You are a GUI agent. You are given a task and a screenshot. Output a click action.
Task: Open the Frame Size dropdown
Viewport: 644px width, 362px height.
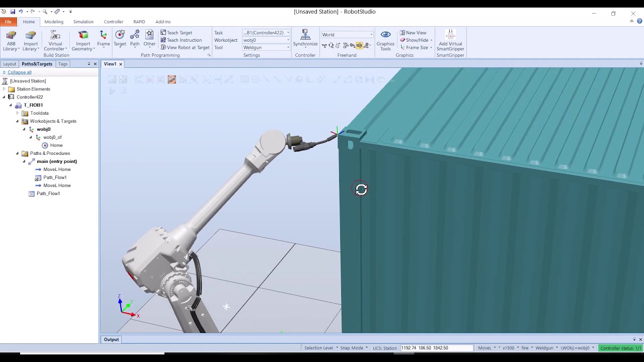point(416,47)
